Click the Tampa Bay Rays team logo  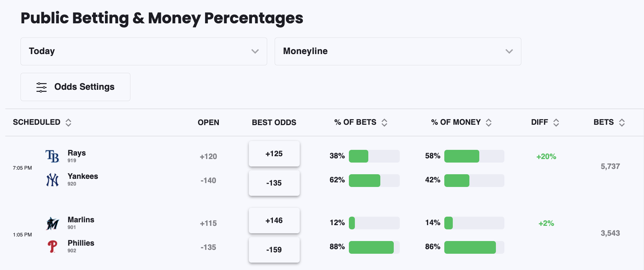[x=52, y=156]
